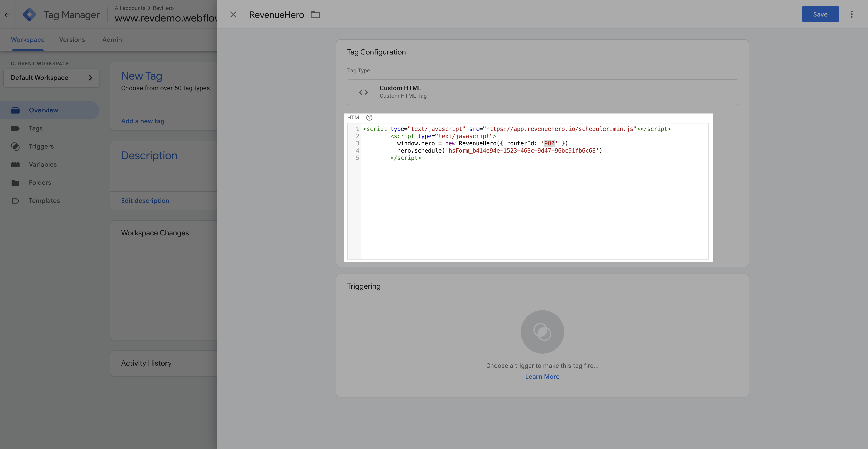The height and width of the screenshot is (449, 868).
Task: Open the Templates menu item
Action: point(44,201)
